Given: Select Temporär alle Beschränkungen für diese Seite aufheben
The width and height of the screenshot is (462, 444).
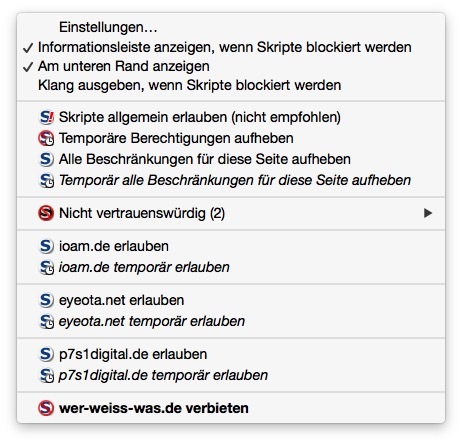Looking at the screenshot, I should coord(231,180).
